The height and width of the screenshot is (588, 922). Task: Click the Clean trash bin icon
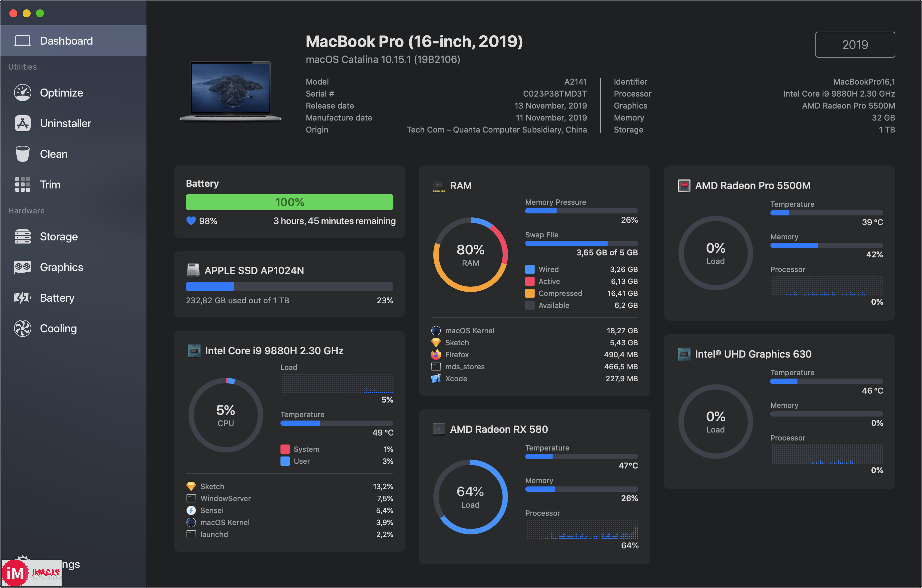[23, 154]
